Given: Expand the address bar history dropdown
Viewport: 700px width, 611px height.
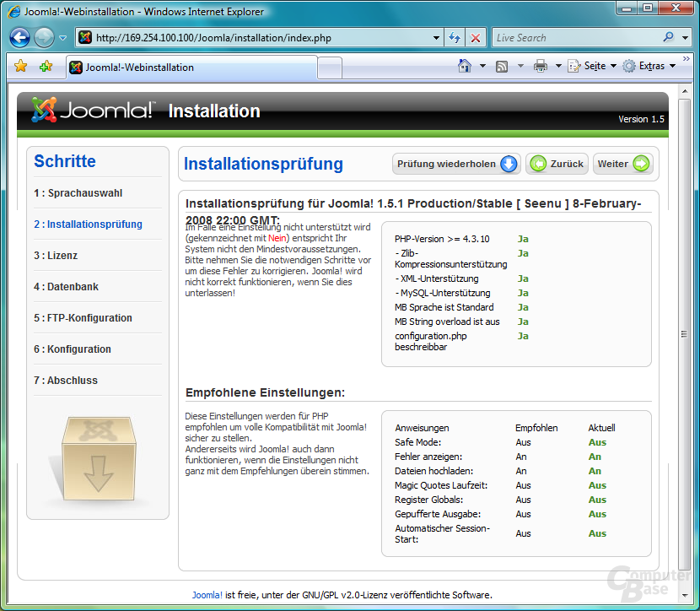Looking at the screenshot, I should [436, 38].
